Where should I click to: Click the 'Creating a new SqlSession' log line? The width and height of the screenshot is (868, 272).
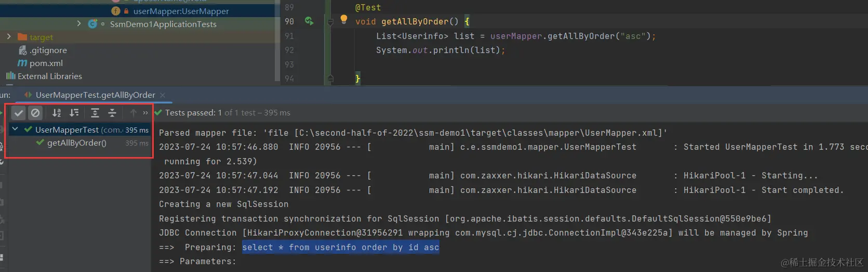[224, 204]
